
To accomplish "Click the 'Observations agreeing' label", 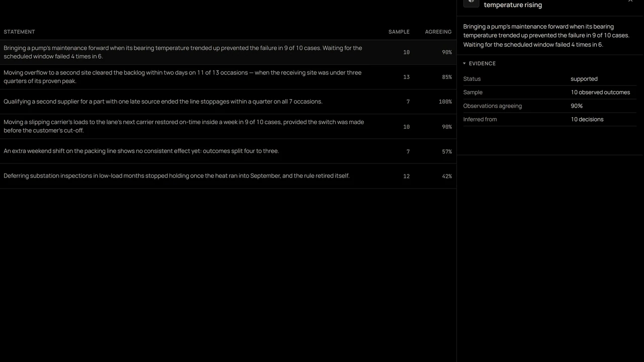I will coord(493,106).
